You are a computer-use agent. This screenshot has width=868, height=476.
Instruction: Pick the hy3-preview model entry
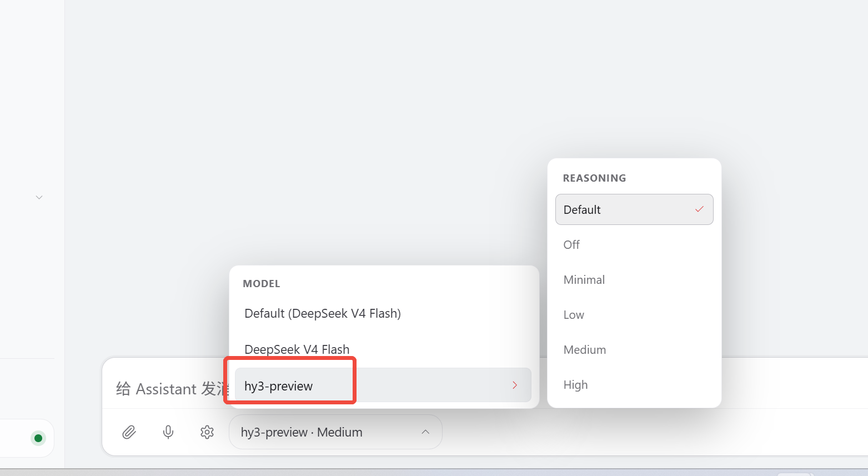click(x=383, y=385)
